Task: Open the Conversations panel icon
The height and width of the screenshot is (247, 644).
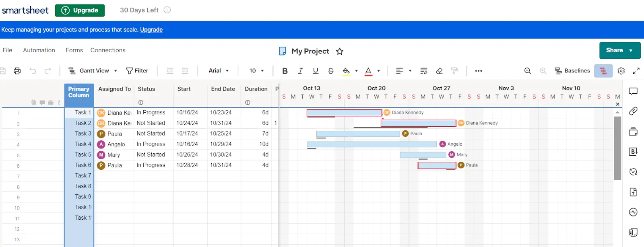Action: click(x=633, y=91)
